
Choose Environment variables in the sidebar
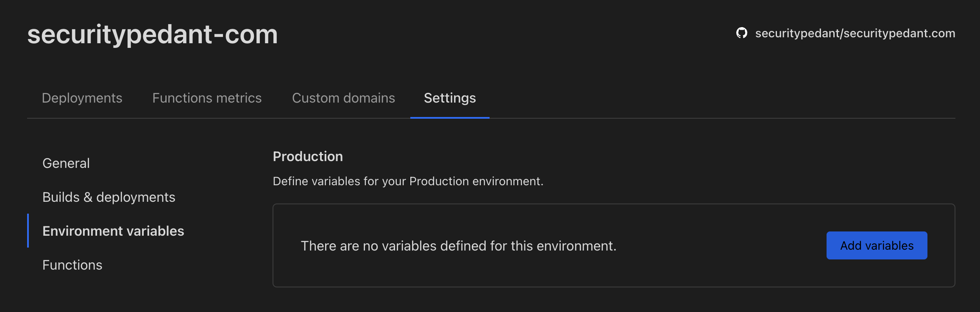pos(113,231)
